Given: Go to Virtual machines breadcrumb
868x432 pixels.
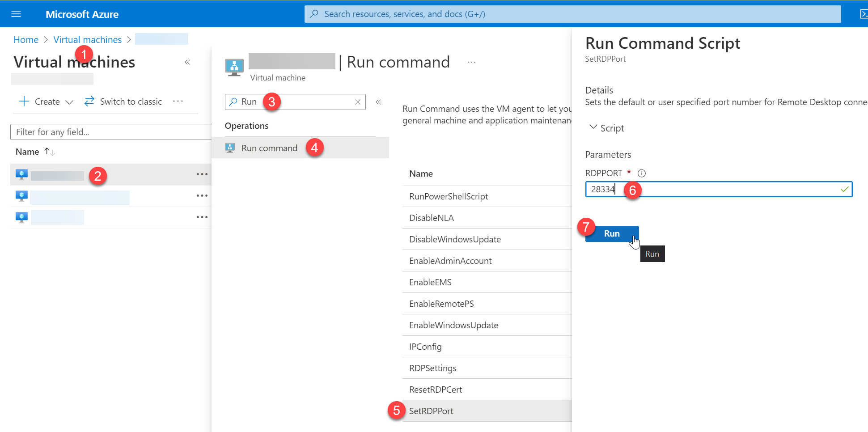Looking at the screenshot, I should [x=88, y=40].
